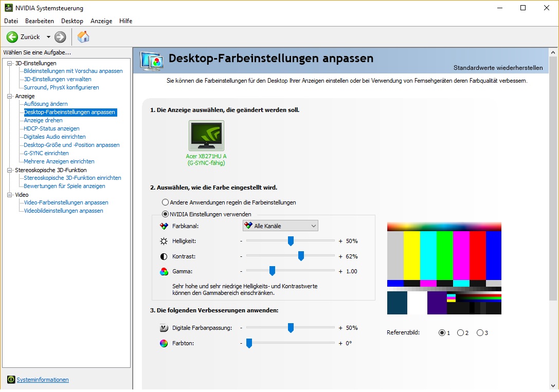
Task: Open the Desktop menu
Action: click(72, 21)
